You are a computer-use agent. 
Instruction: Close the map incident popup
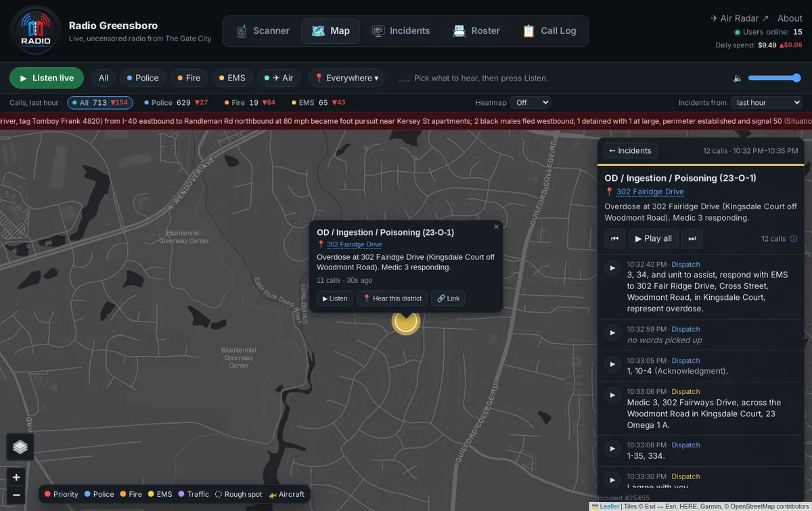[x=496, y=227]
